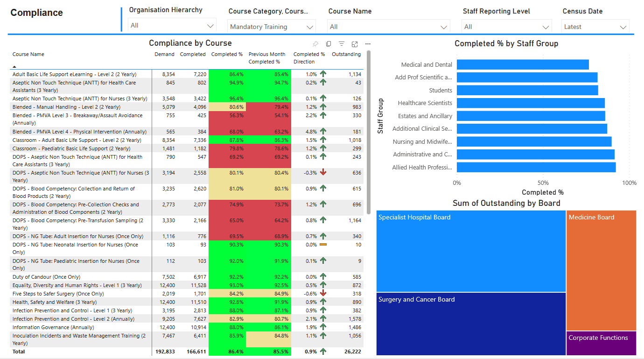
Task: Click the green arrow in the Information Governance row
Action: tap(323, 327)
